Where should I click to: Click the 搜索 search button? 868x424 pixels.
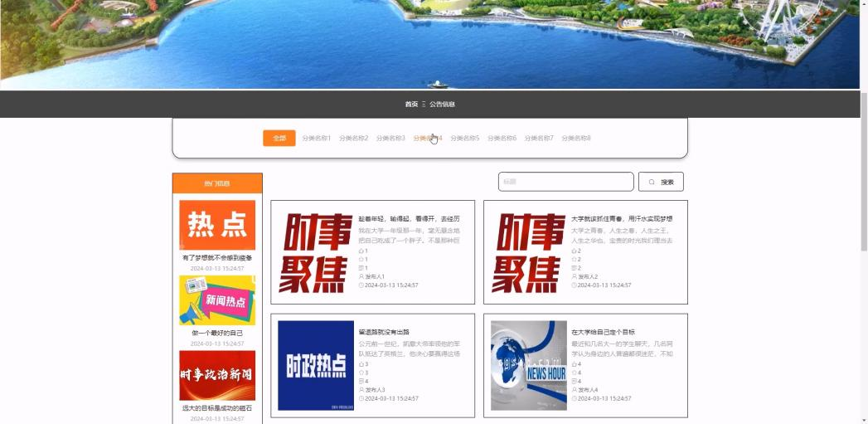click(661, 182)
